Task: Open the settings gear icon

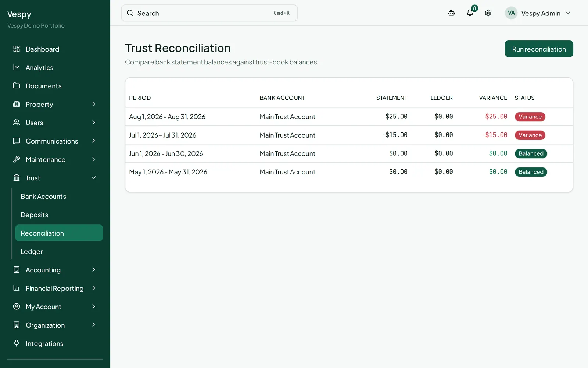Action: coord(488,13)
